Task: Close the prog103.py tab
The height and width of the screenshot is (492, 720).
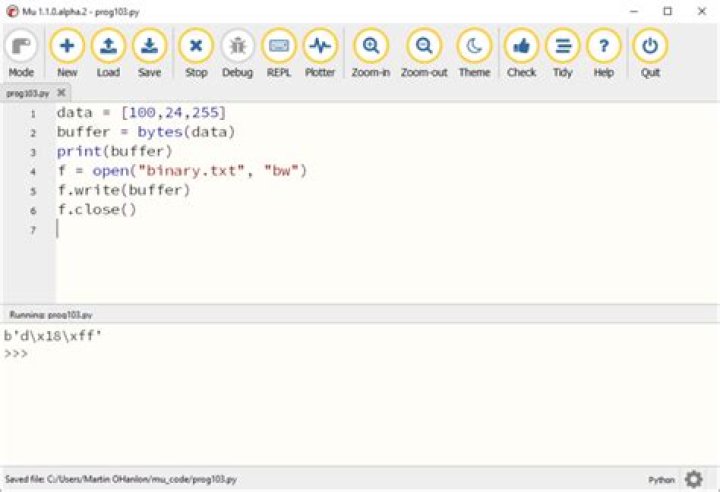Action: (x=61, y=93)
